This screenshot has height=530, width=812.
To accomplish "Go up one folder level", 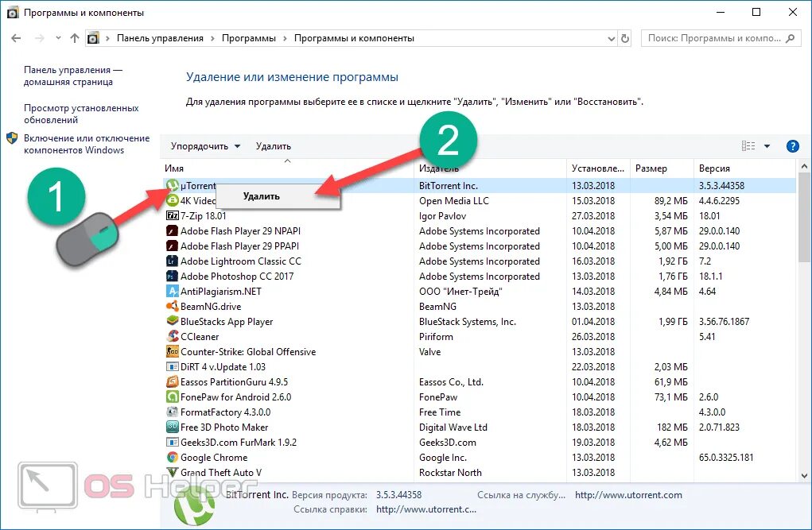I will [75, 38].
